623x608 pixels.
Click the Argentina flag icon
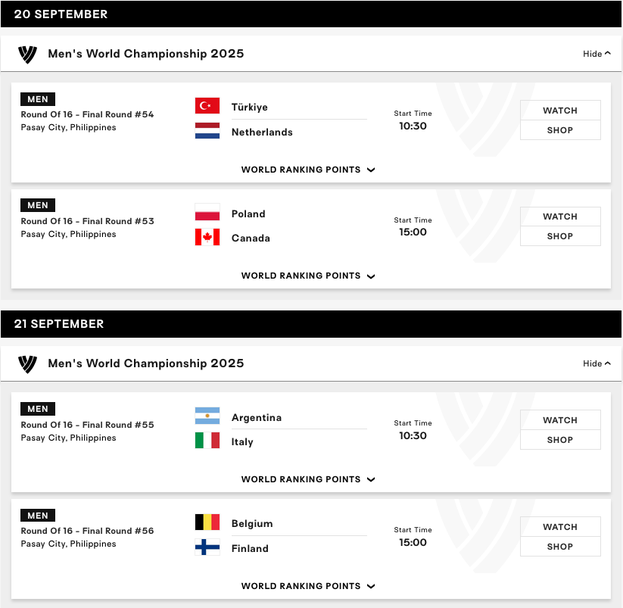click(207, 416)
